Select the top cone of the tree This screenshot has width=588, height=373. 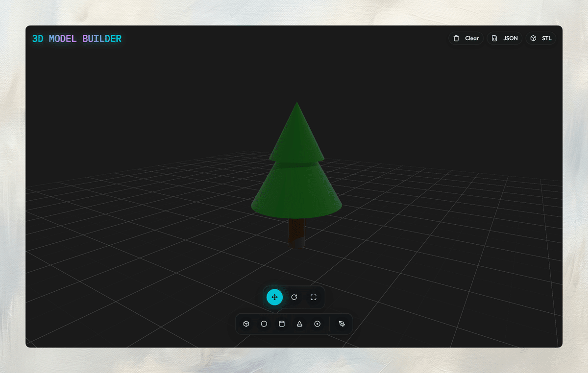[x=296, y=137]
